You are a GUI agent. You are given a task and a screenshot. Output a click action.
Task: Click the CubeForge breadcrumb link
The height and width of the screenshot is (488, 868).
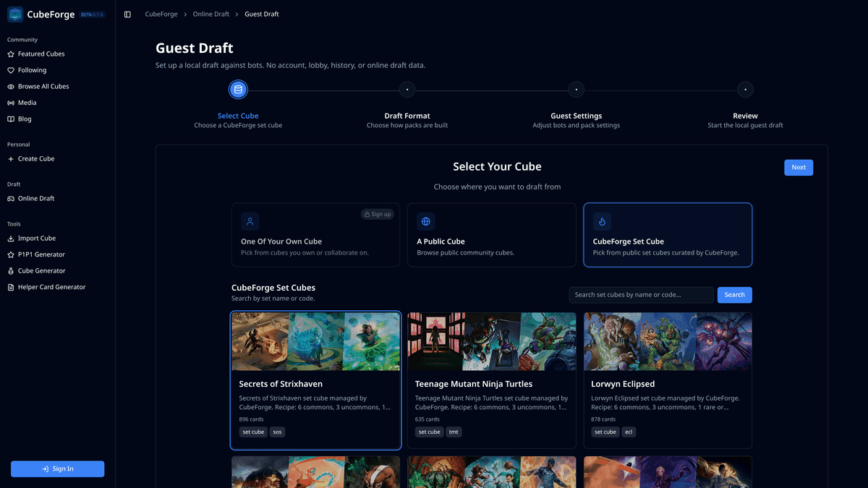coord(161,14)
